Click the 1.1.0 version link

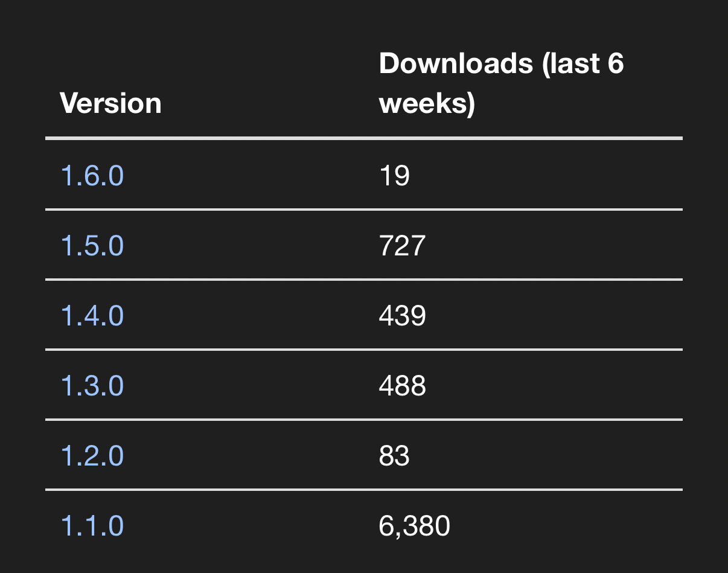[x=92, y=526]
